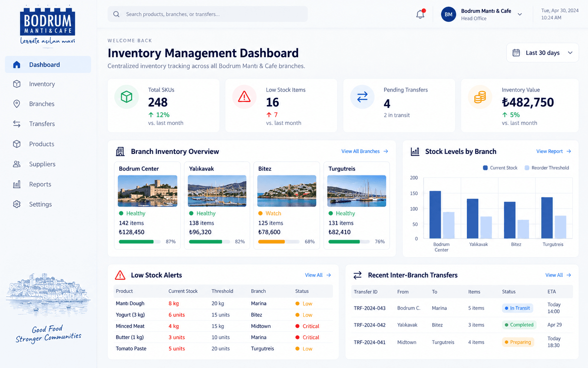Click the In Transit status badge
The width and height of the screenshot is (588, 368).
tap(518, 308)
